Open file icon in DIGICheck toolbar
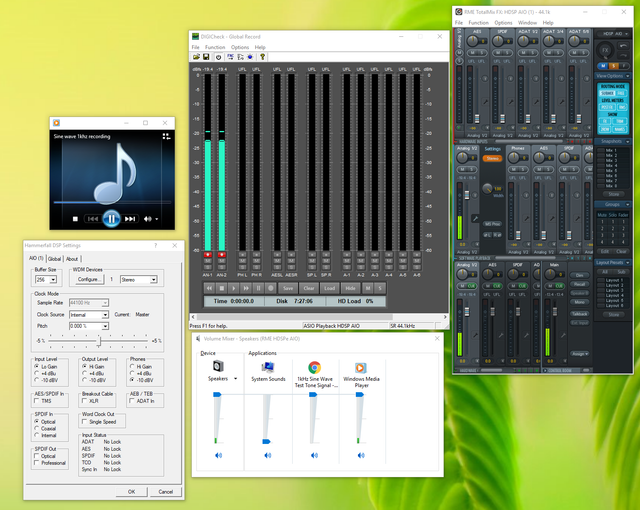The image size is (640, 510). (x=196, y=57)
